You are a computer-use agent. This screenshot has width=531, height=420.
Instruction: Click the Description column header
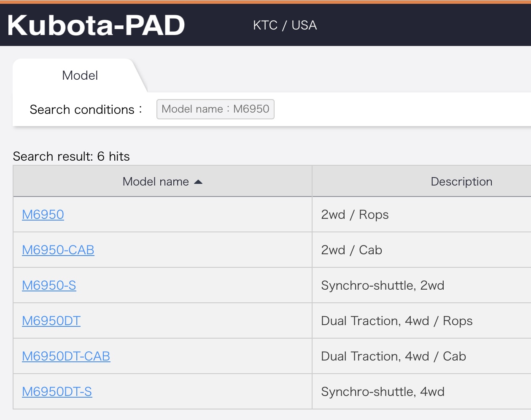pyautogui.click(x=461, y=182)
